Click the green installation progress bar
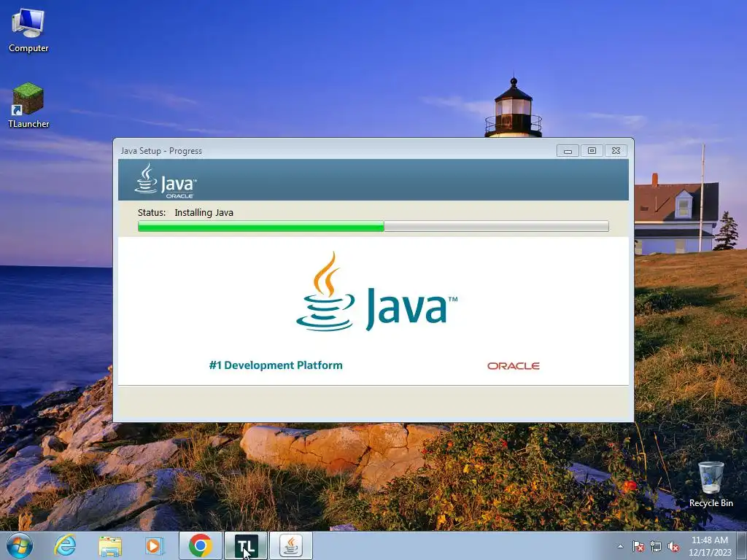This screenshot has height=560, width=747. point(373,226)
